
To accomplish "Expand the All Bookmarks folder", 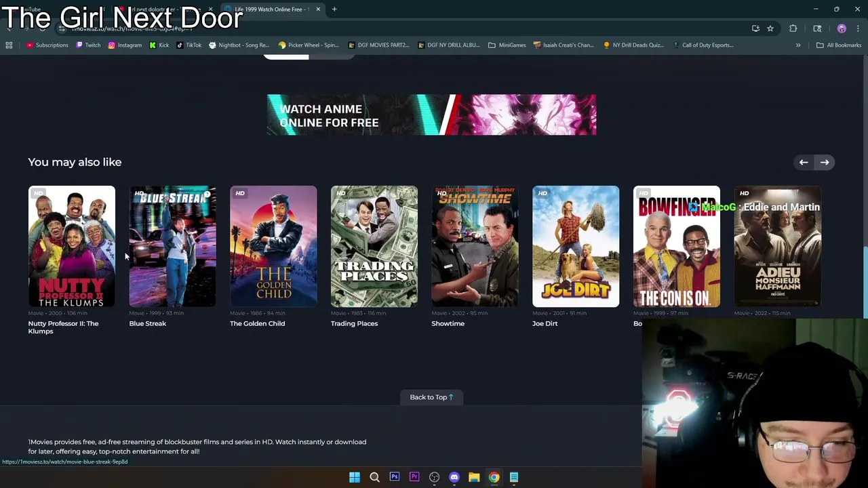I will pos(839,45).
